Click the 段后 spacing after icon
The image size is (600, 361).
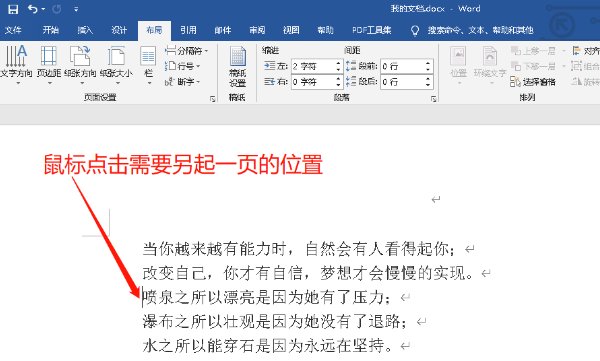tap(351, 82)
